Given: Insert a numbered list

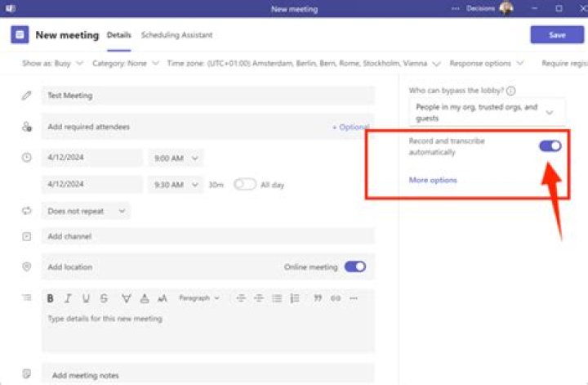Looking at the screenshot, I should pyautogui.click(x=295, y=298).
